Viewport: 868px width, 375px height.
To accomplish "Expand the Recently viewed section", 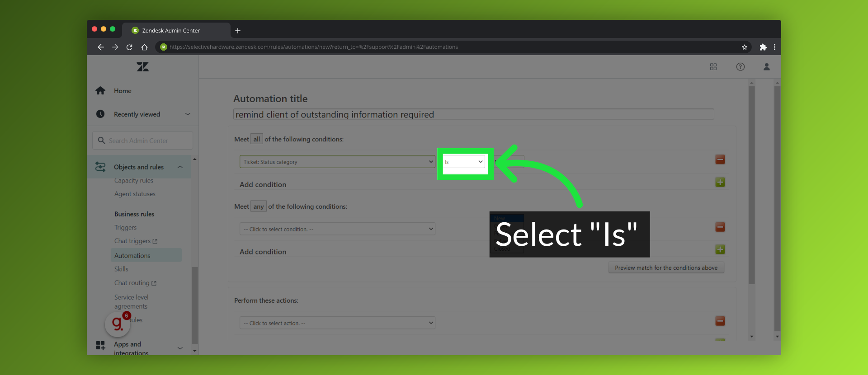I will click(x=188, y=114).
